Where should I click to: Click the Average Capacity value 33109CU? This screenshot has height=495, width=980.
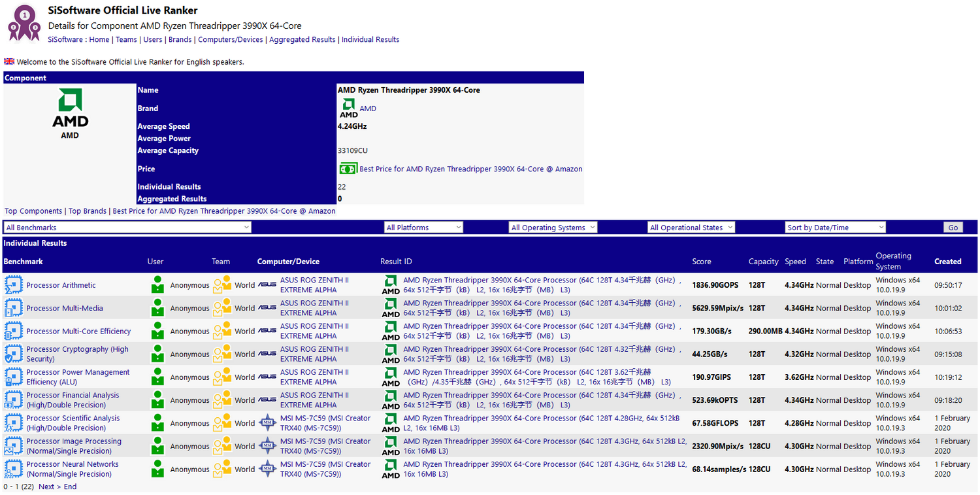point(352,150)
